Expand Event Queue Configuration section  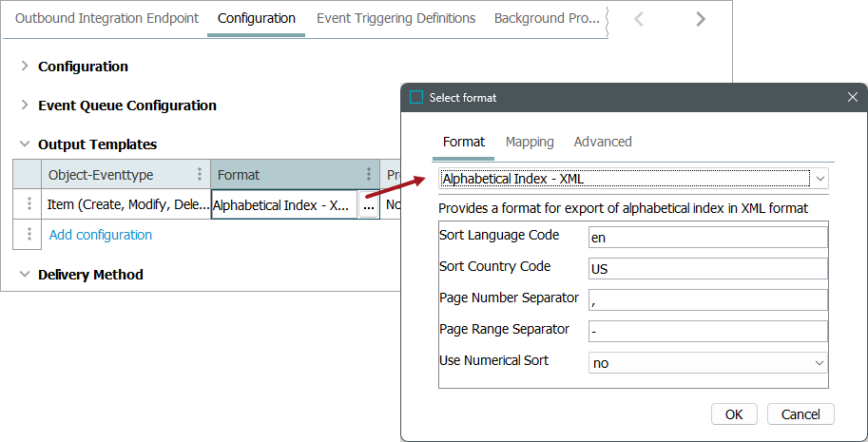pyautogui.click(x=25, y=106)
